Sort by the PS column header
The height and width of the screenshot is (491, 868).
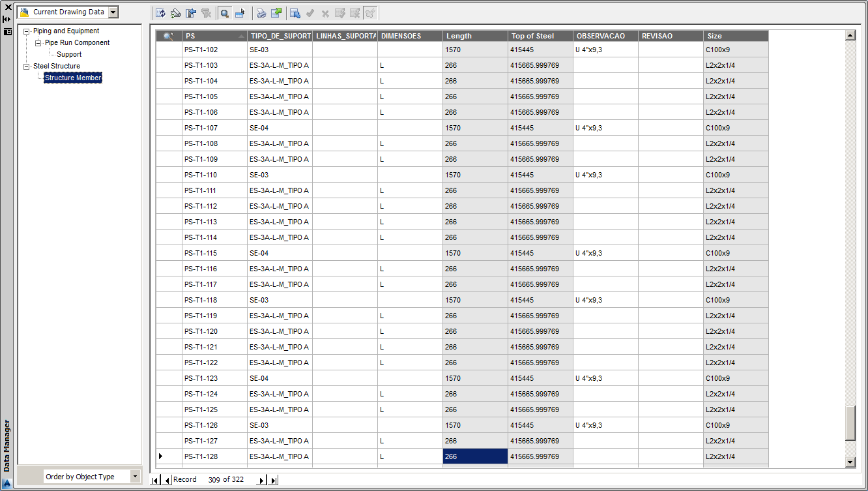(x=214, y=36)
